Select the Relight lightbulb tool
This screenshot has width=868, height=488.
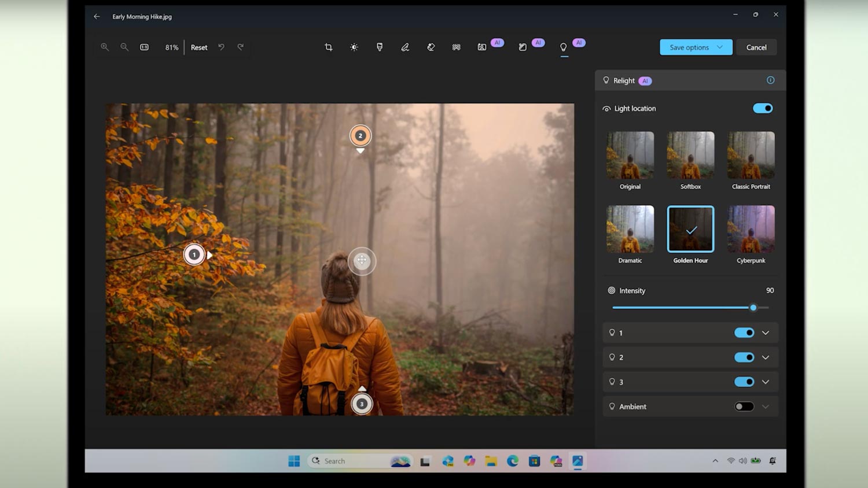564,47
